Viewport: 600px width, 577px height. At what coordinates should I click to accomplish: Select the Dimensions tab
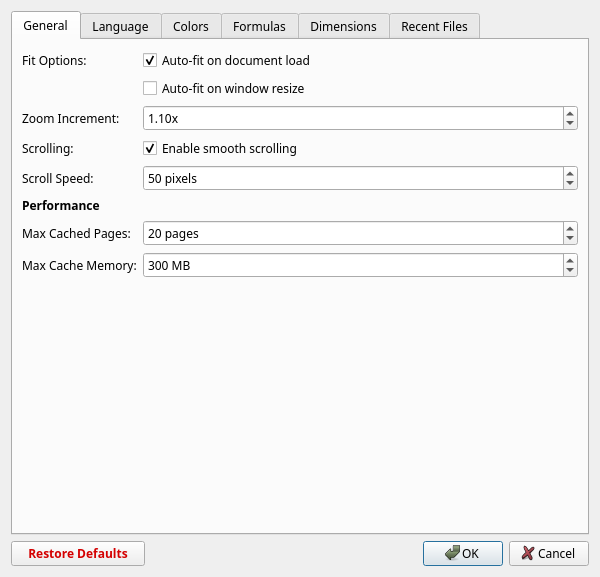click(343, 26)
